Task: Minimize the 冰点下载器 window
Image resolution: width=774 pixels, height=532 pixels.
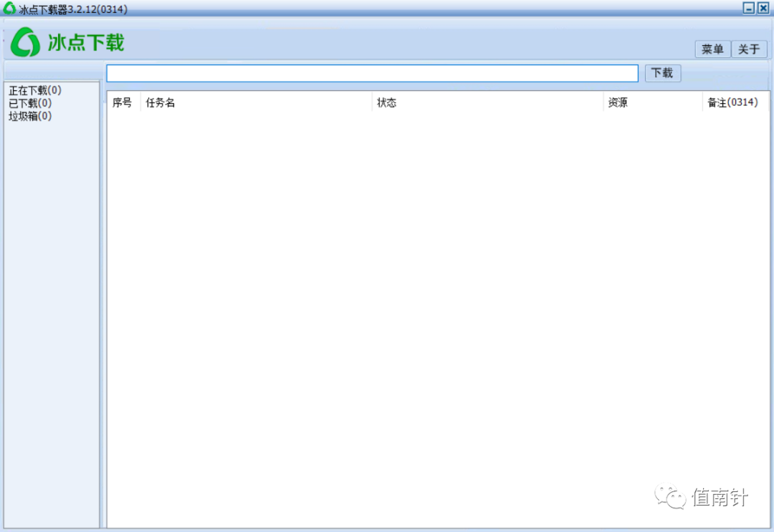Action: 748,8
